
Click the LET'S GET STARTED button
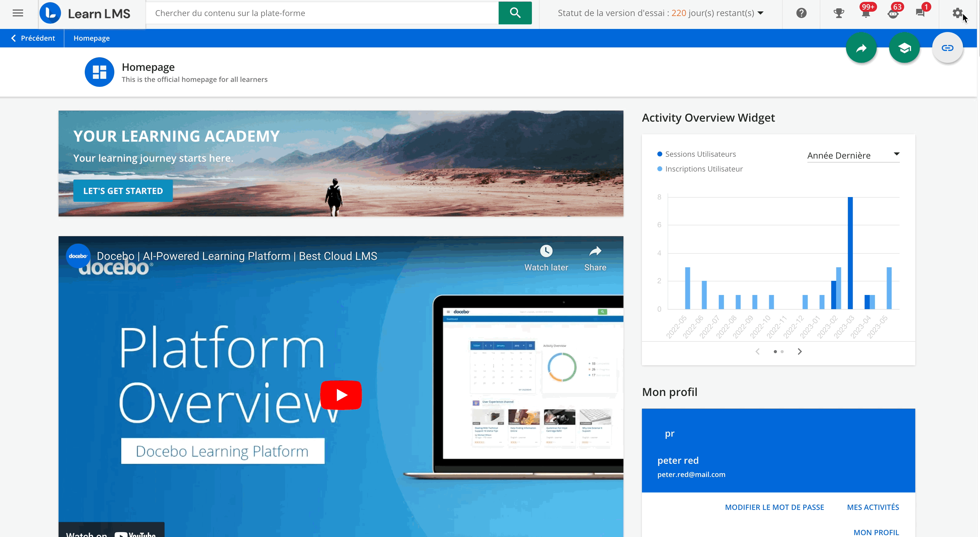123,191
